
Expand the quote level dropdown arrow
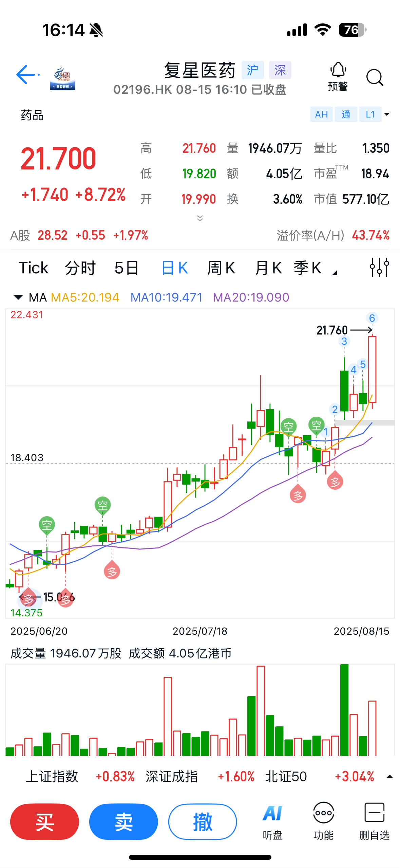(x=387, y=114)
